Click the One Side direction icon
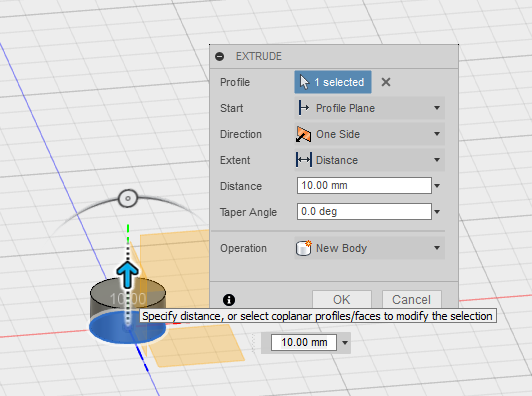 pos(303,134)
